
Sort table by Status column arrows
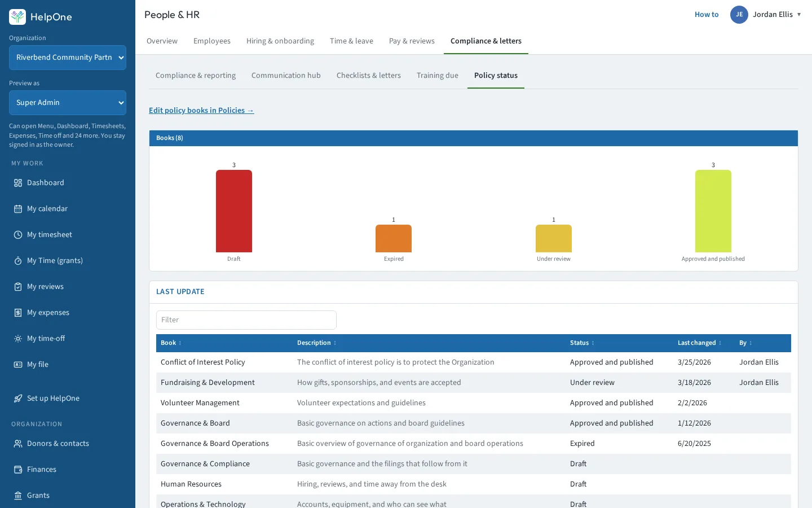click(593, 343)
